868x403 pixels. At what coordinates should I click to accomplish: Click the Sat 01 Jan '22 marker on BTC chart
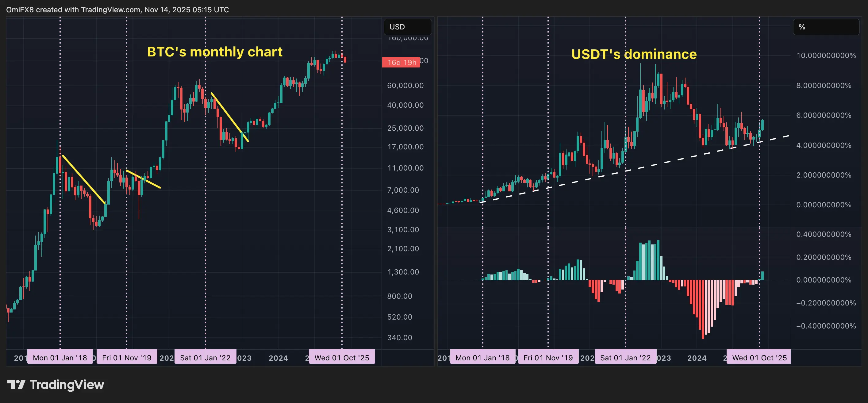[x=205, y=358]
